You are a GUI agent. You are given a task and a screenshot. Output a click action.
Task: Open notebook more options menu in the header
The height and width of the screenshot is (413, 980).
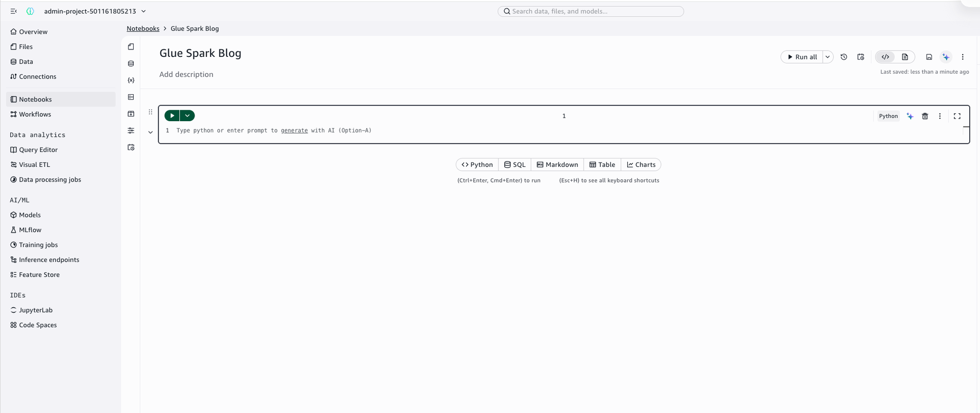[963, 57]
